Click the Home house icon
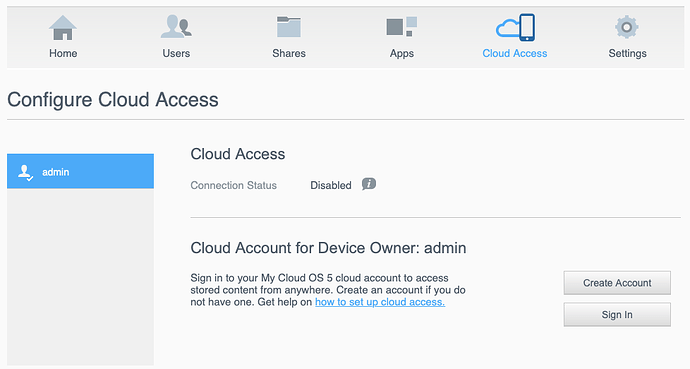This screenshot has width=690, height=369. pos(63,28)
